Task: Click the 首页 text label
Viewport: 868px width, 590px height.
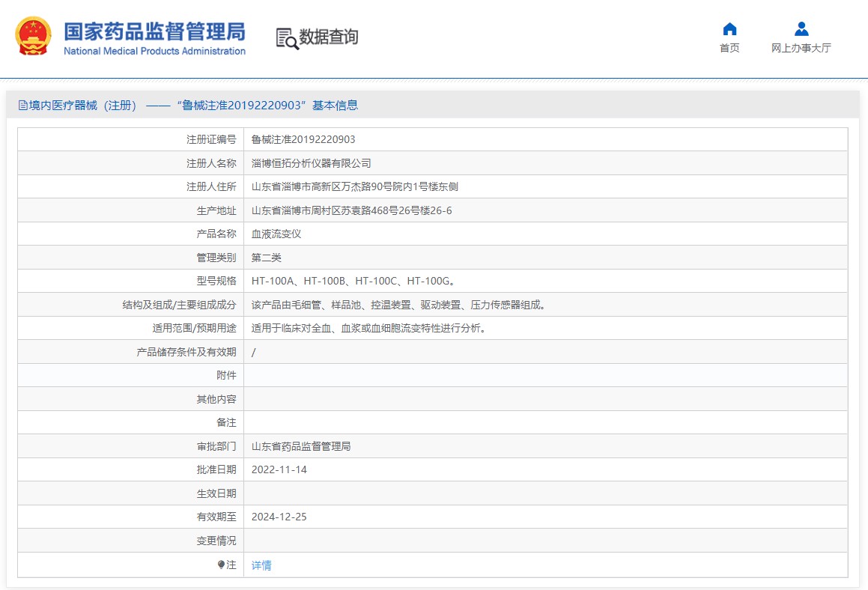Action: tap(729, 48)
